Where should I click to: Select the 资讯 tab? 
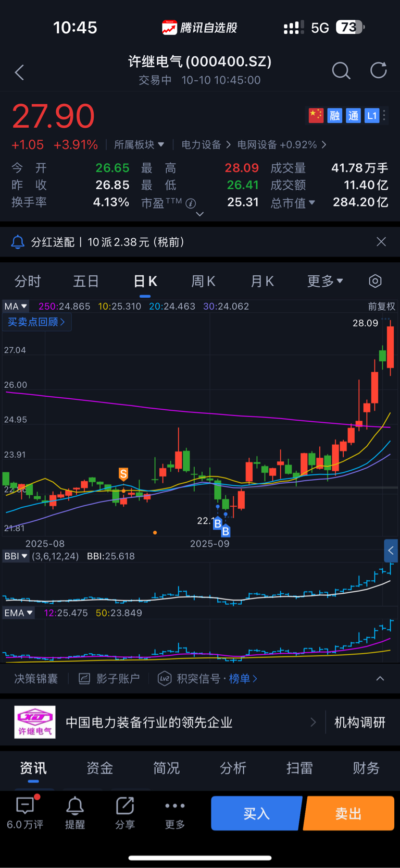coord(33,768)
